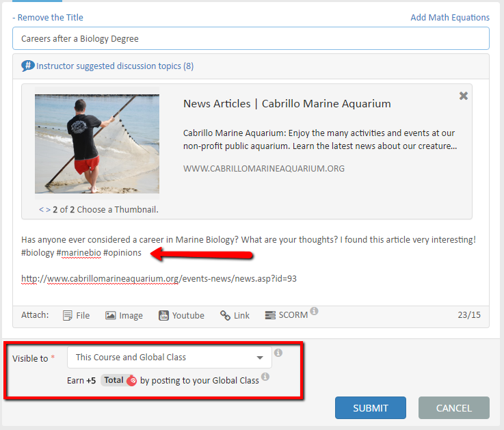504x430 pixels.
Task: Click the SCORM attach icon
Action: [x=270, y=315]
